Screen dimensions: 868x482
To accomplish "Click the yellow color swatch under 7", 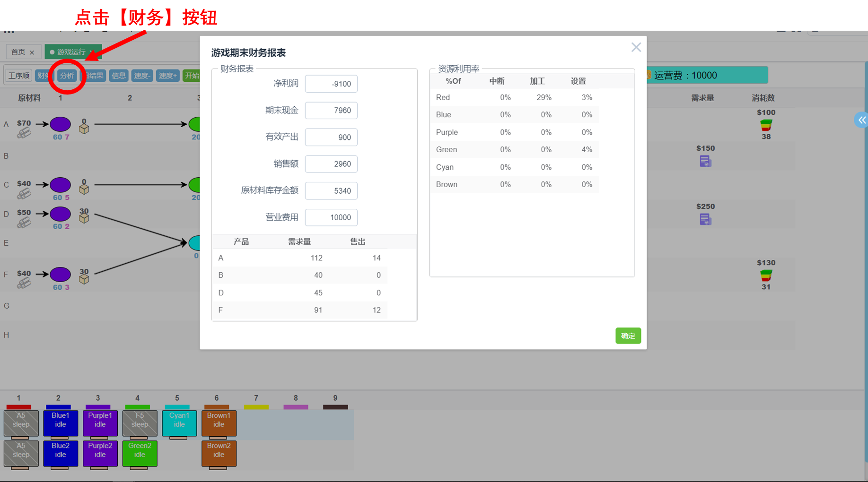I will pos(256,407).
